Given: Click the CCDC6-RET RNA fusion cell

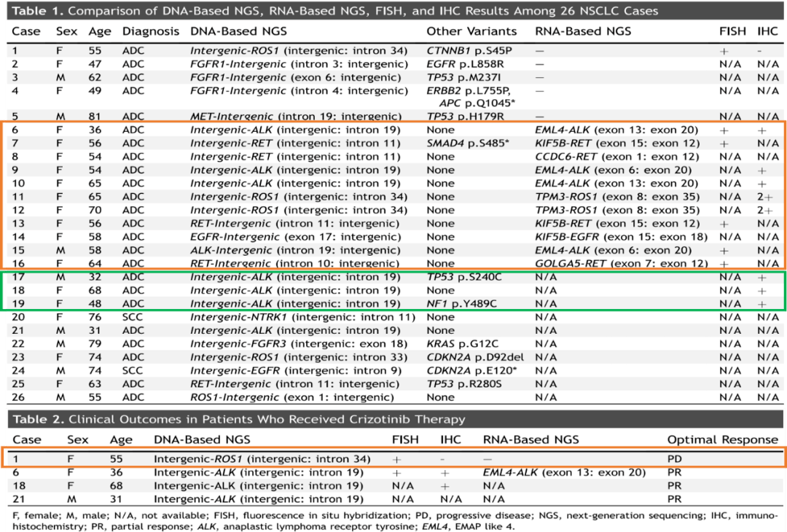Looking at the screenshot, I should click(616, 157).
